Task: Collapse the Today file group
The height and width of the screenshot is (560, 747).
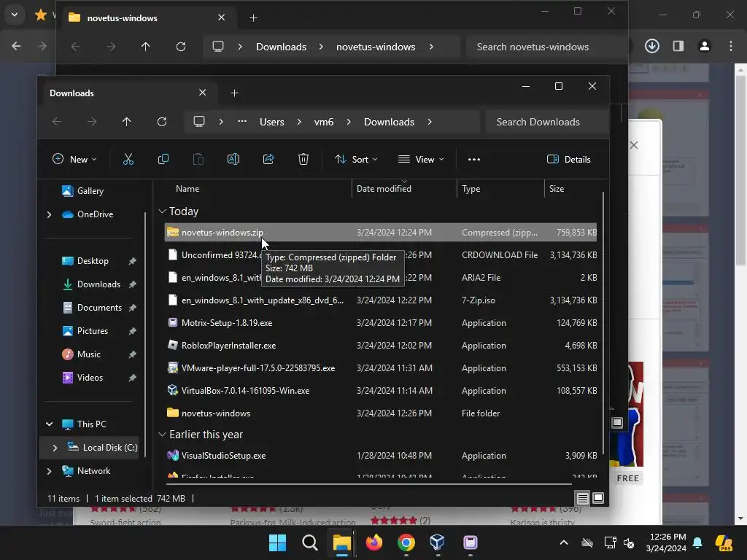Action: coord(162,211)
